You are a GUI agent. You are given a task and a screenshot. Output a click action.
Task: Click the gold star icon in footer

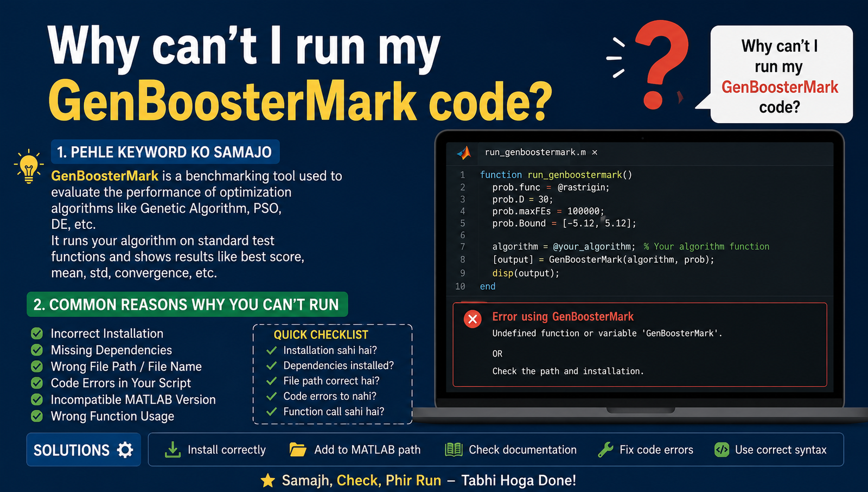267,480
